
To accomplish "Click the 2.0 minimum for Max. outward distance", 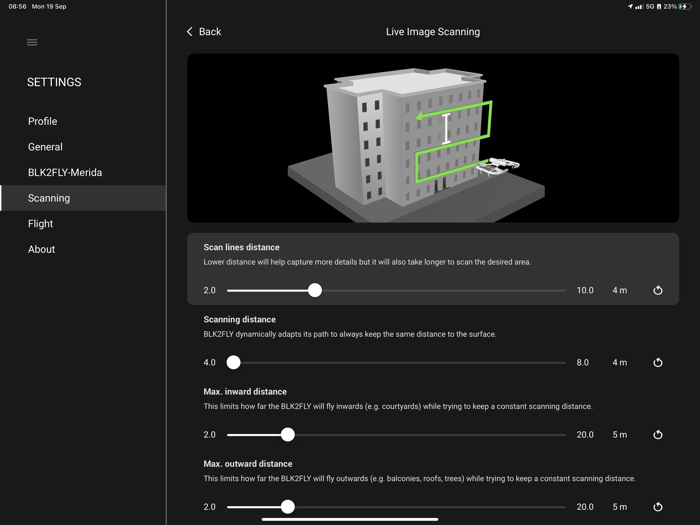I will click(x=209, y=507).
